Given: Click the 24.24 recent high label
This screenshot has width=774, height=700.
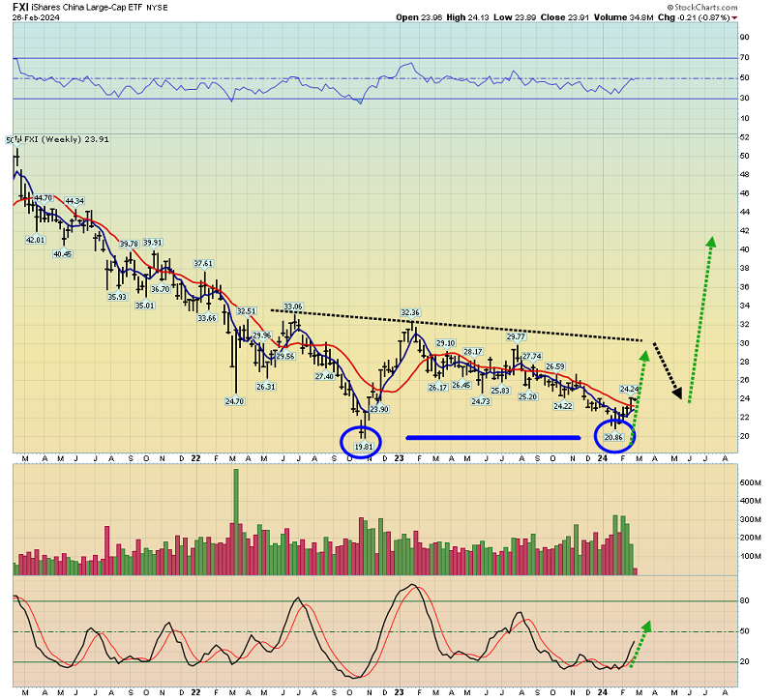Looking at the screenshot, I should (x=630, y=390).
